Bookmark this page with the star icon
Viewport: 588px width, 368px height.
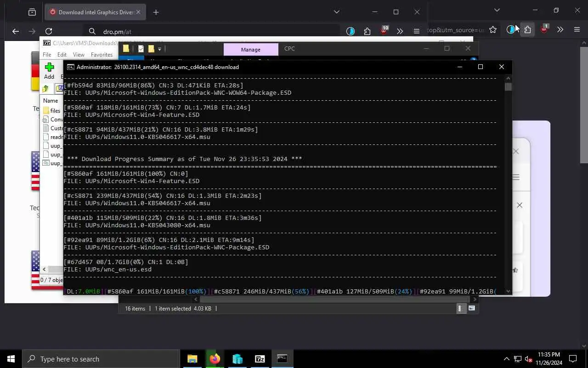[x=493, y=29]
